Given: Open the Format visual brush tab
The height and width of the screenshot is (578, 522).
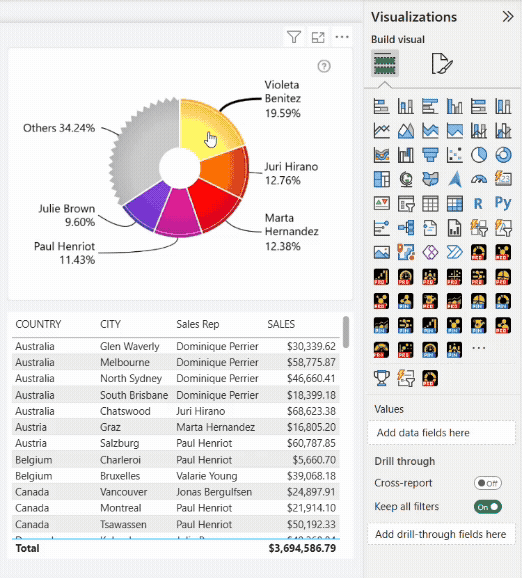Looking at the screenshot, I should click(x=442, y=63).
